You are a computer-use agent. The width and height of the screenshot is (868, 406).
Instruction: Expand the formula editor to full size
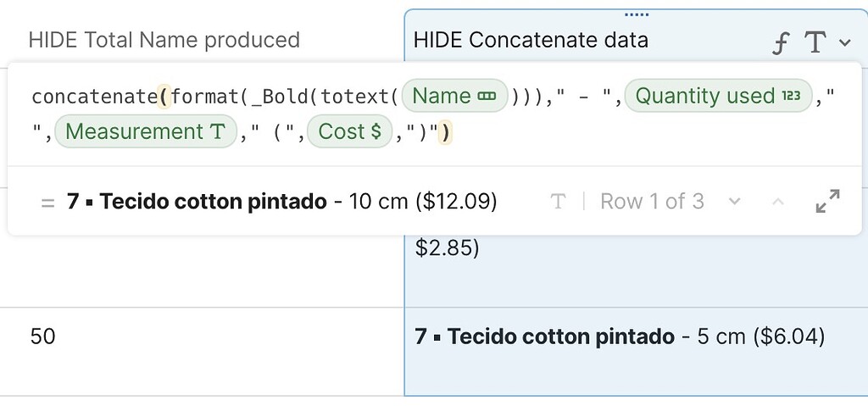tap(827, 201)
